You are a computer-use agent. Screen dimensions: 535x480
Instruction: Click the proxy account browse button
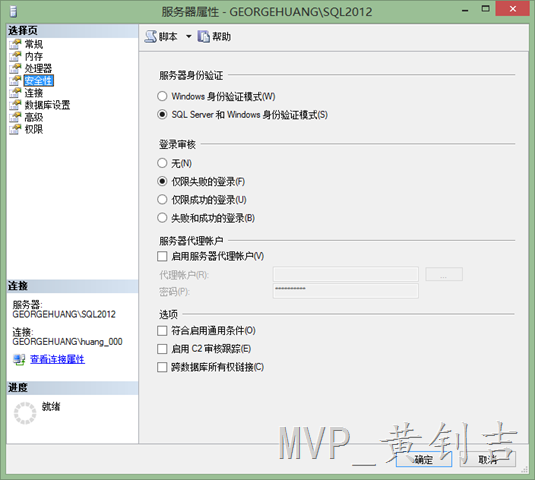click(444, 274)
